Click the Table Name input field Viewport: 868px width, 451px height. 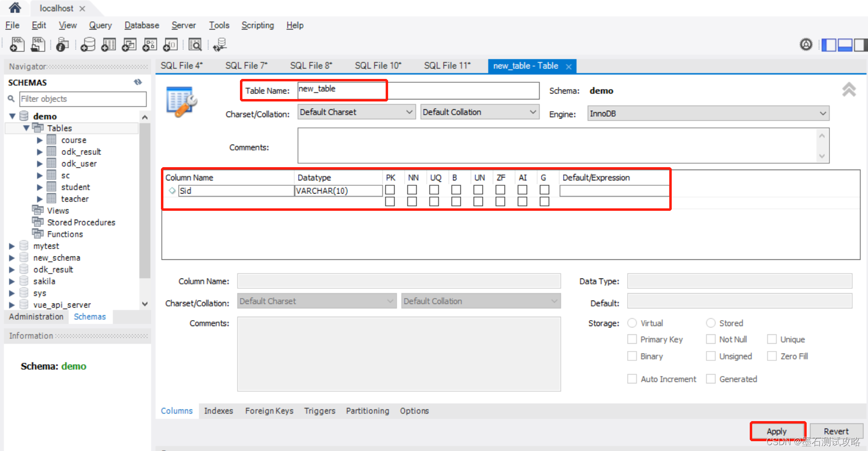coord(419,90)
